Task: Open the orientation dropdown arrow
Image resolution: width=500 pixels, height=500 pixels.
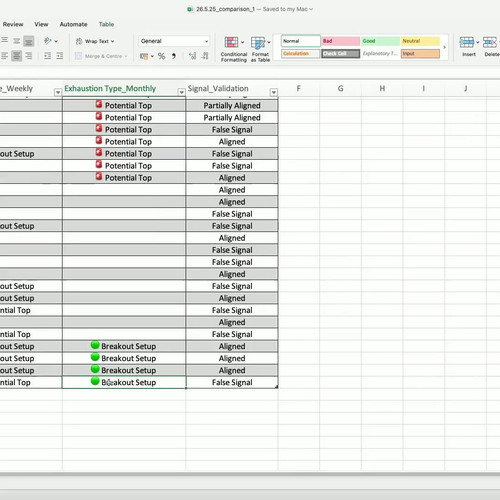Action: pyautogui.click(x=56, y=41)
